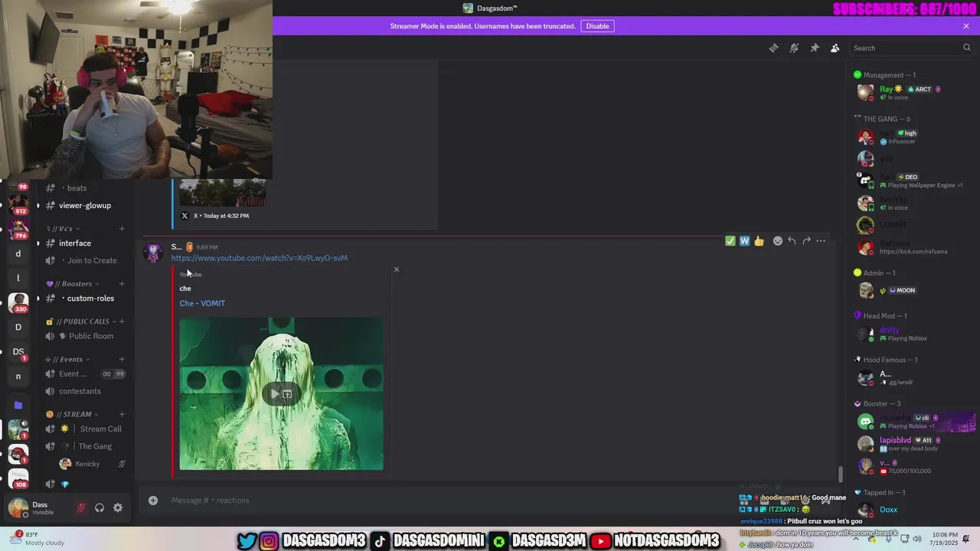Collapse the // Boosters category
The image size is (980, 551).
[x=72, y=284]
